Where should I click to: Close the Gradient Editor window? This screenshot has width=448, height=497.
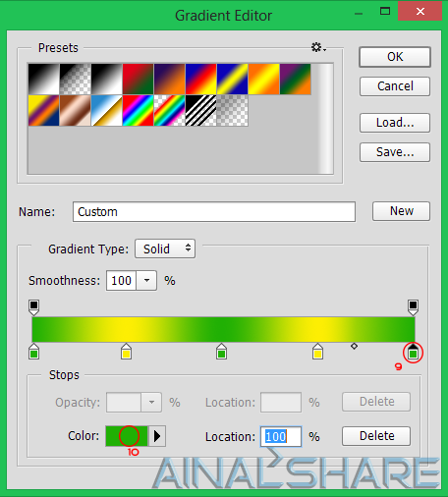pyautogui.click(x=420, y=12)
